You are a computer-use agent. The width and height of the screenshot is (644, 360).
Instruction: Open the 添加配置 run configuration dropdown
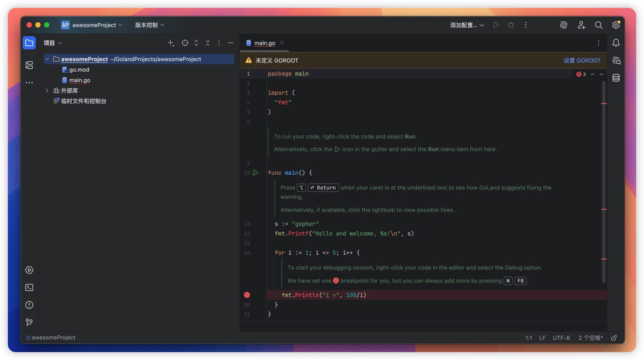(x=467, y=25)
